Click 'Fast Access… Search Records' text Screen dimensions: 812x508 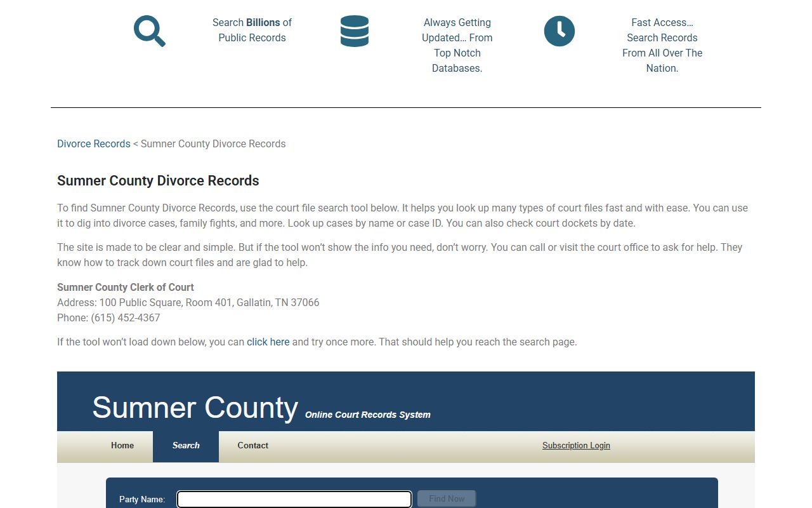coord(662,45)
